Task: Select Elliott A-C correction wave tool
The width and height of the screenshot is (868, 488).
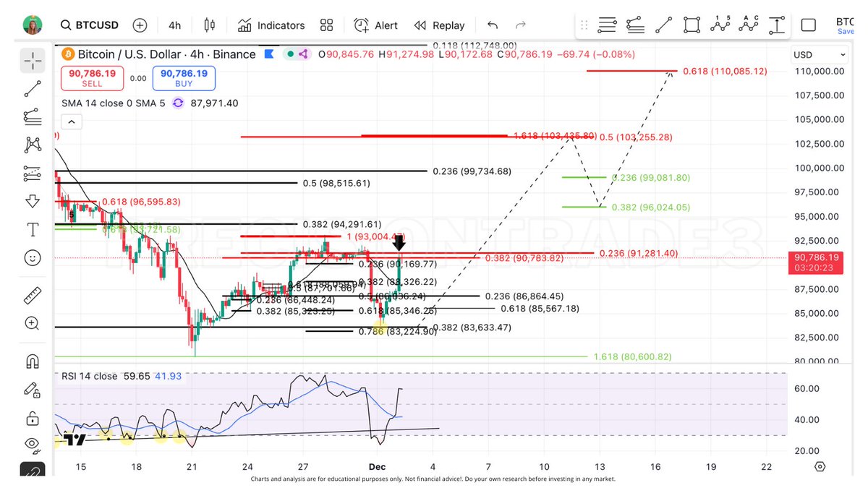Action: [748, 24]
